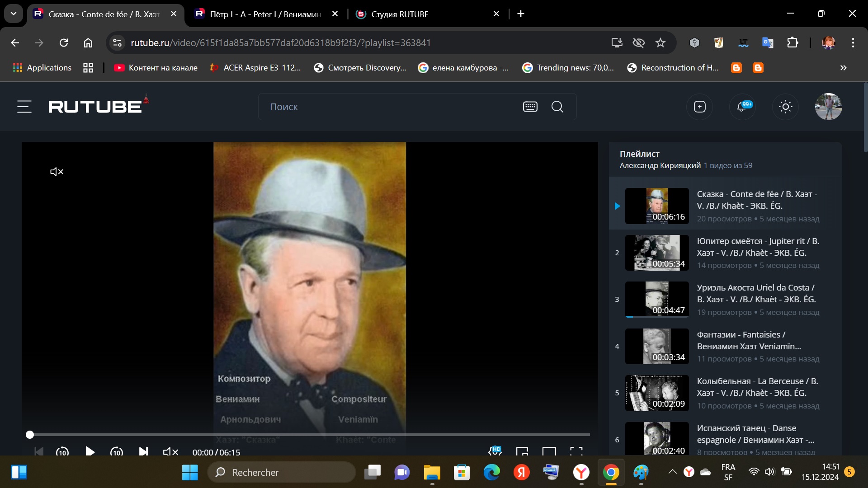
Task: Switch to the Пётр I browser tab
Action: tap(264, 14)
